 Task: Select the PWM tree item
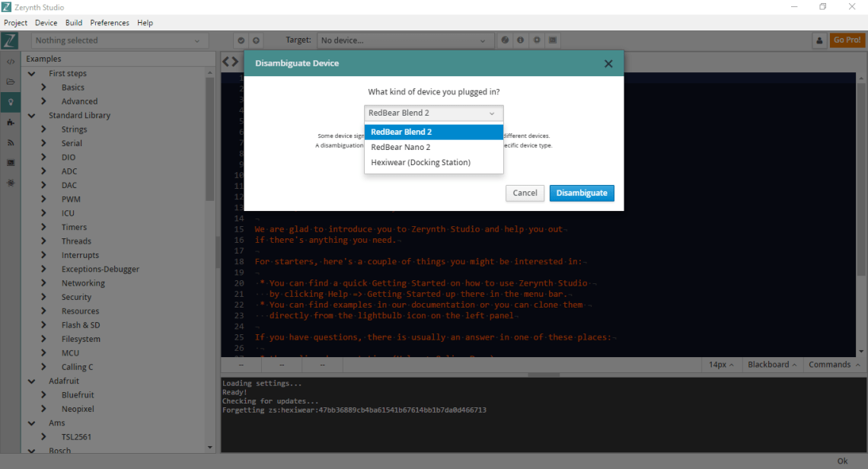(x=71, y=199)
